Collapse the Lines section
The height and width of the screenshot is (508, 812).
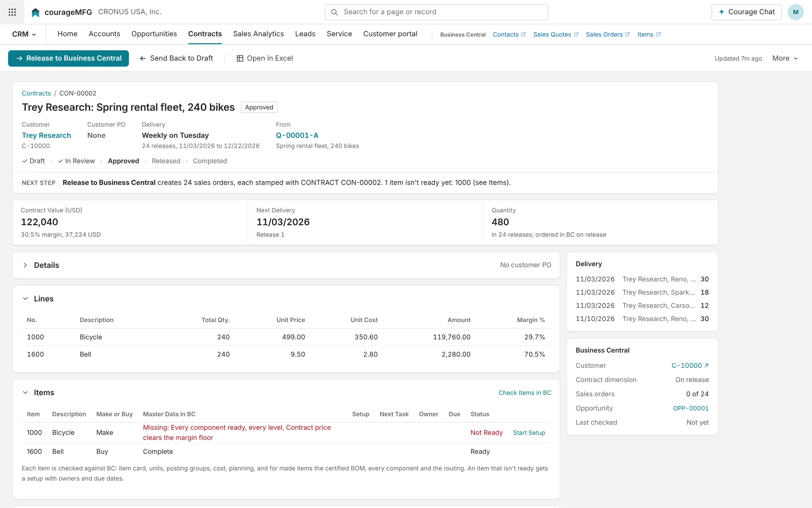click(25, 299)
